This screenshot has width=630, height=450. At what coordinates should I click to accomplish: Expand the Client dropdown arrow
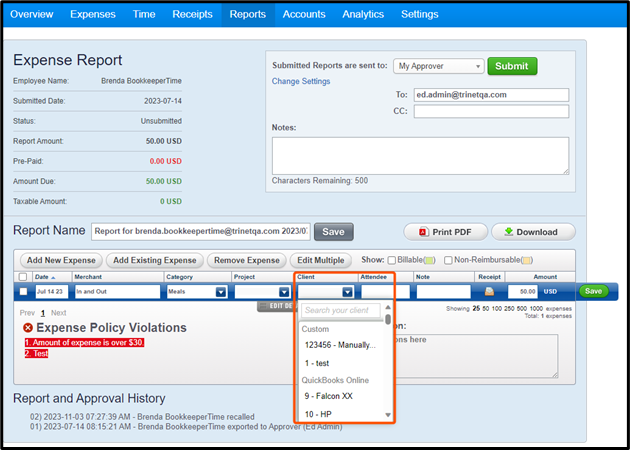tap(346, 292)
